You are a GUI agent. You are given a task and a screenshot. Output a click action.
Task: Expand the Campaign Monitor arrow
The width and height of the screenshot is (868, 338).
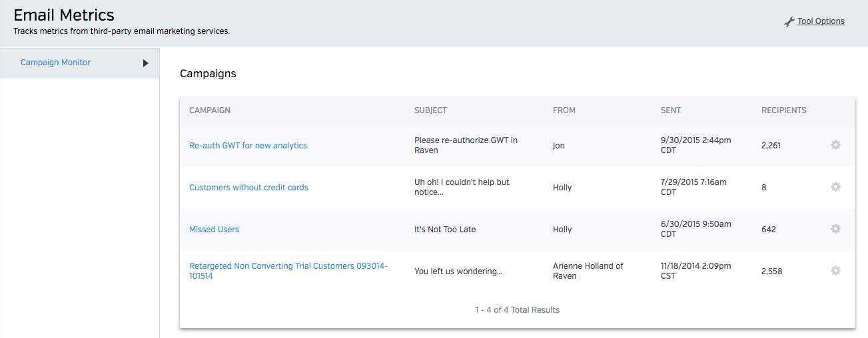pyautogui.click(x=145, y=63)
